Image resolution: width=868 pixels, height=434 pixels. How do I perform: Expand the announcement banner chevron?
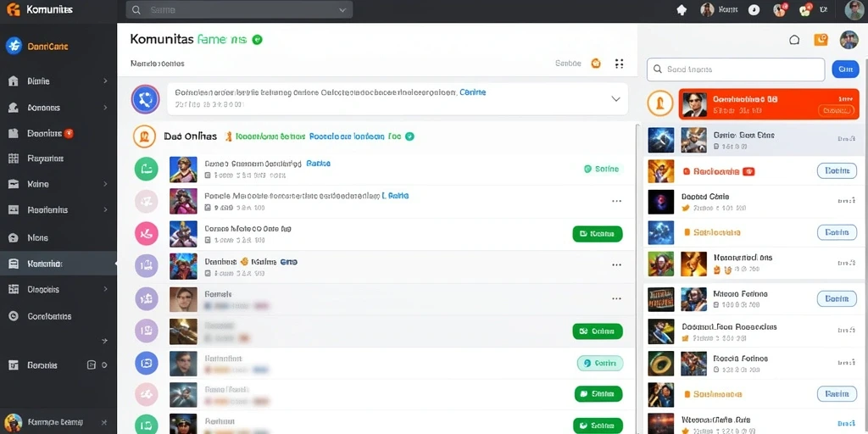(x=615, y=99)
